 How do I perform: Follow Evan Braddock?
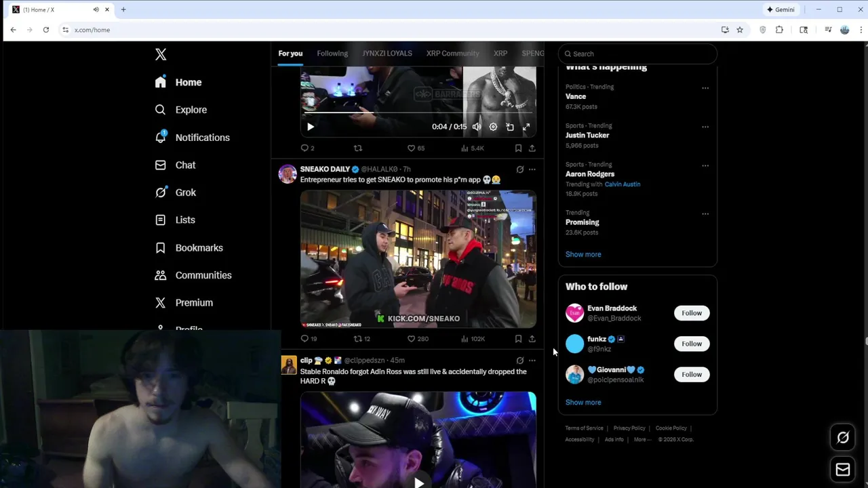(692, 313)
